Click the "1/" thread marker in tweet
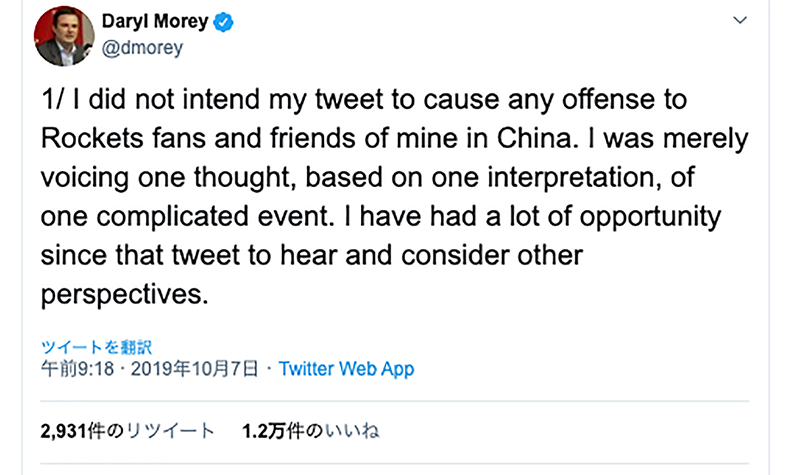Viewport: 790px width, 475px height. pos(54,102)
